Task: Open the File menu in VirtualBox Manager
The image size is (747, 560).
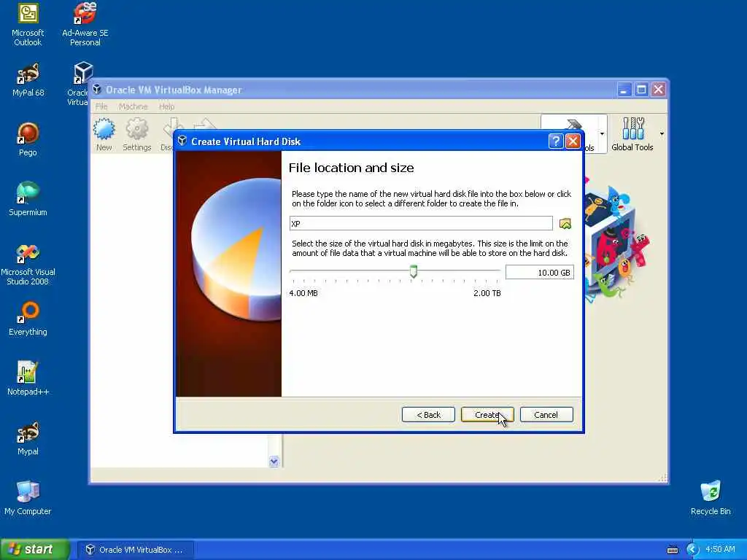Action: tap(101, 106)
